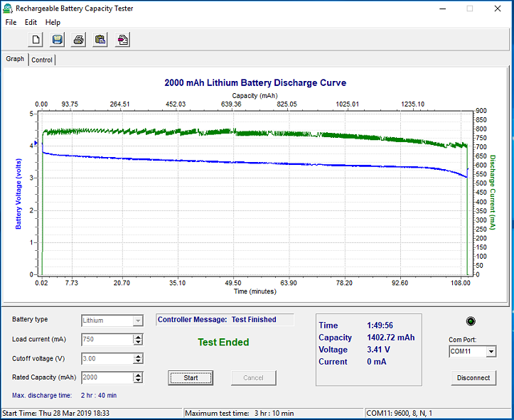Expand the Com Port COM11 dropdown

tap(490, 352)
